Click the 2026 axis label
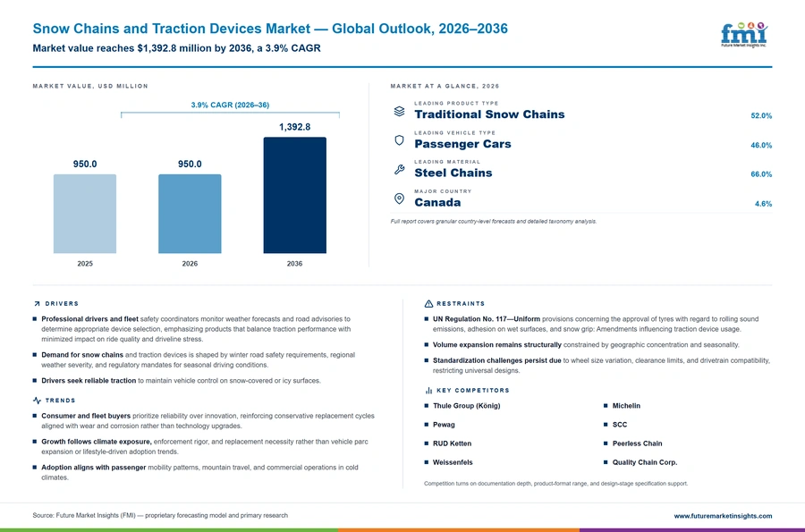The width and height of the screenshot is (805, 532). (x=190, y=264)
